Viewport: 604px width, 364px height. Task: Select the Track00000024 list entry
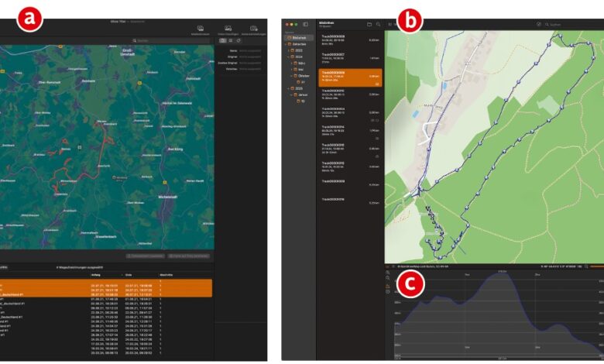point(350,112)
